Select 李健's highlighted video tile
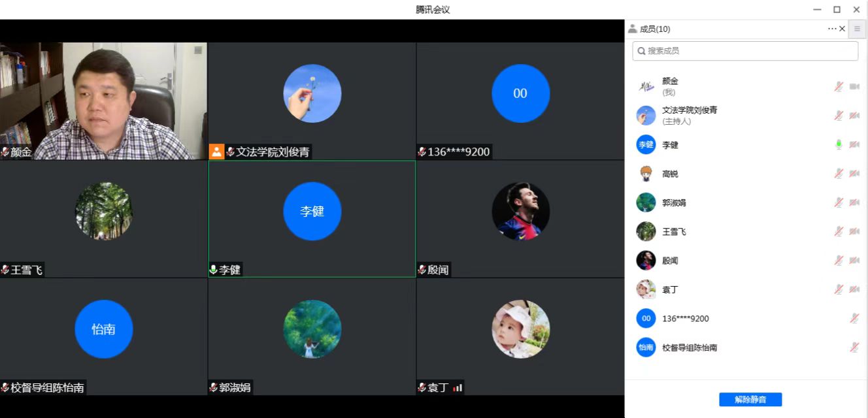 click(312, 219)
